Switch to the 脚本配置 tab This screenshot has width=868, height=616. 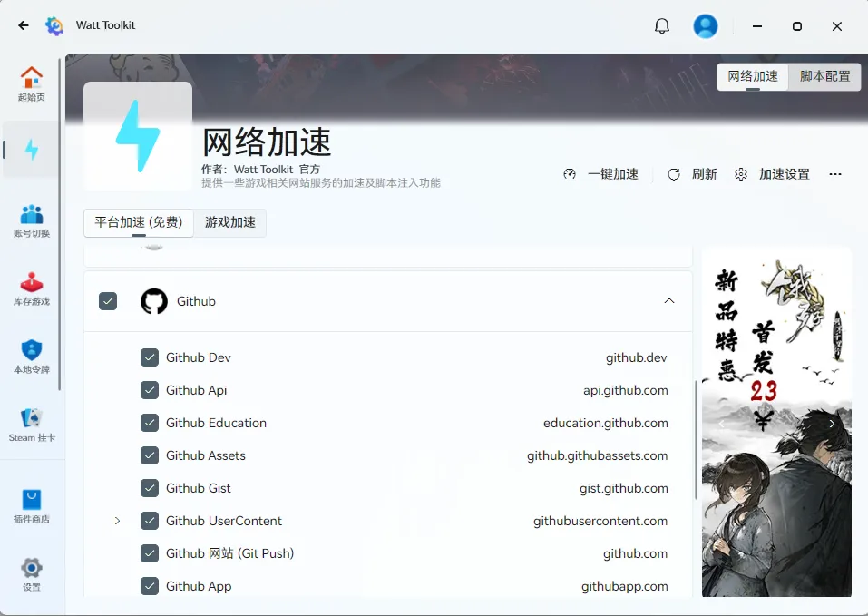tap(824, 76)
